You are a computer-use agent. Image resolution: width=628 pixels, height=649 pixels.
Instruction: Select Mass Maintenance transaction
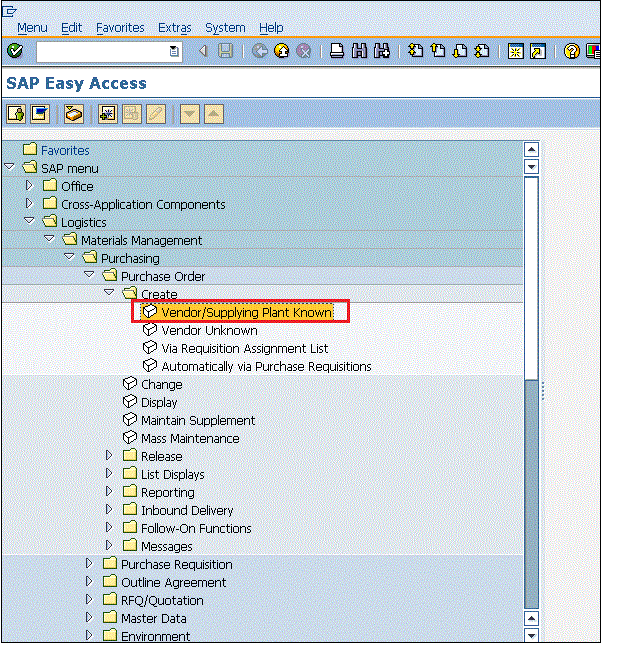click(x=190, y=439)
